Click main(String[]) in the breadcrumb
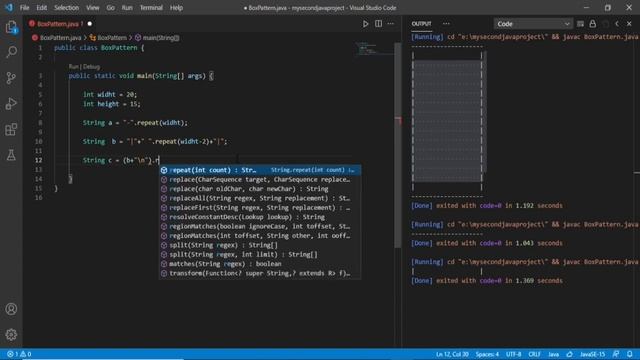 coord(161,38)
